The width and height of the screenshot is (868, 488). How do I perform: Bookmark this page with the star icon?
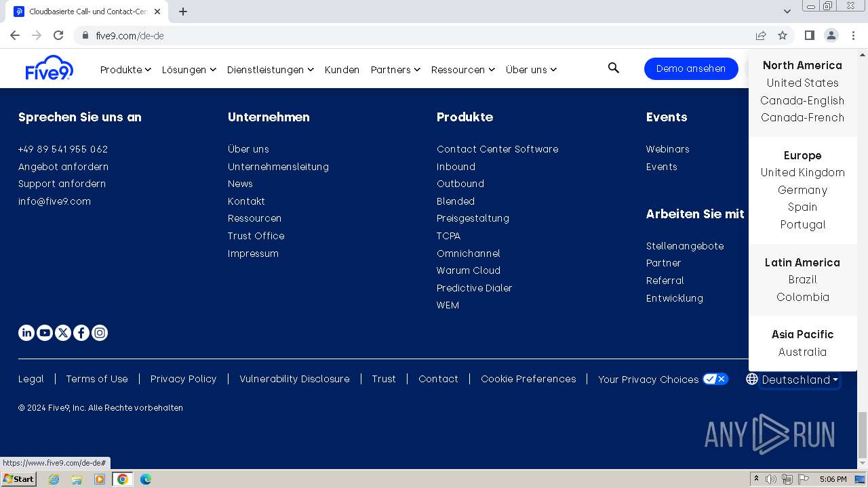click(783, 35)
